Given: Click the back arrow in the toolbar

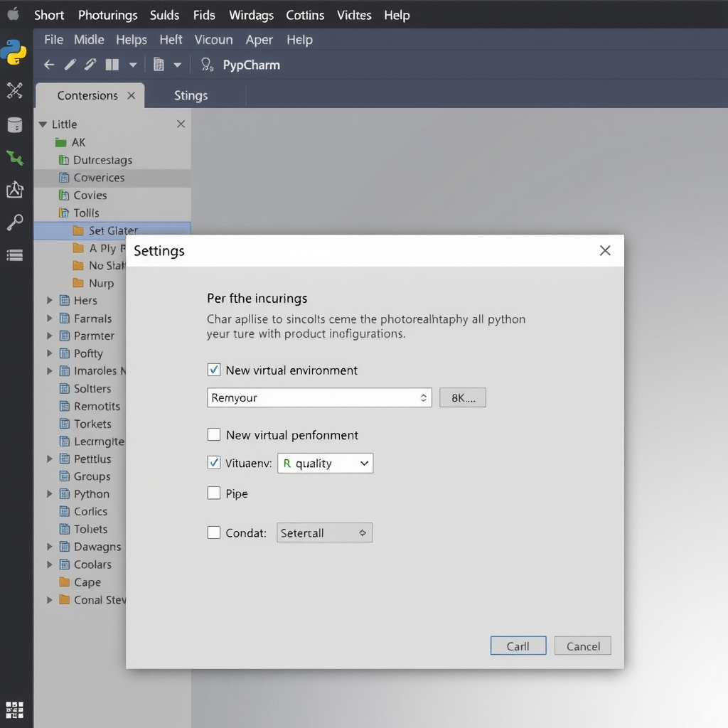Looking at the screenshot, I should tap(48, 64).
